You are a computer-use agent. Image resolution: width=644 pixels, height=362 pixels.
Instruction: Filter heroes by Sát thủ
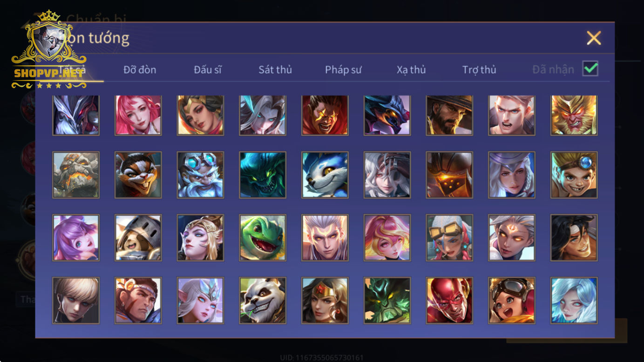pyautogui.click(x=275, y=70)
